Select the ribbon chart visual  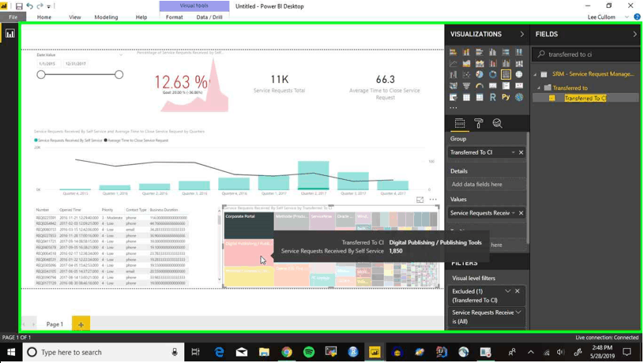519,64
